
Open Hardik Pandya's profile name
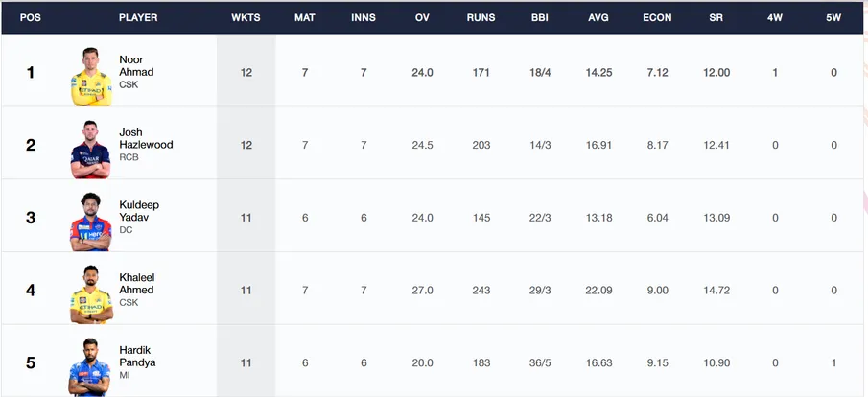(137, 356)
